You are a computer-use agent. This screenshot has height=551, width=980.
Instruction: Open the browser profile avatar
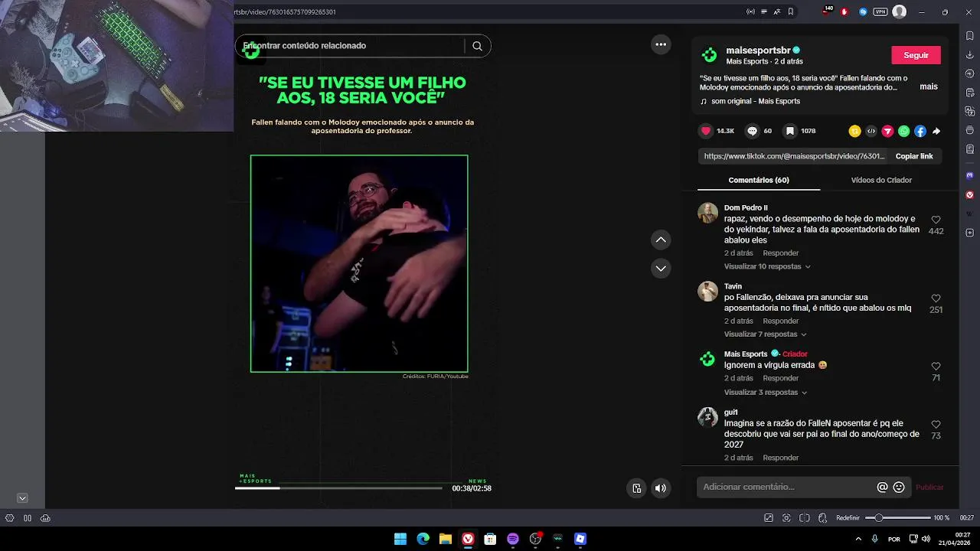900,11
